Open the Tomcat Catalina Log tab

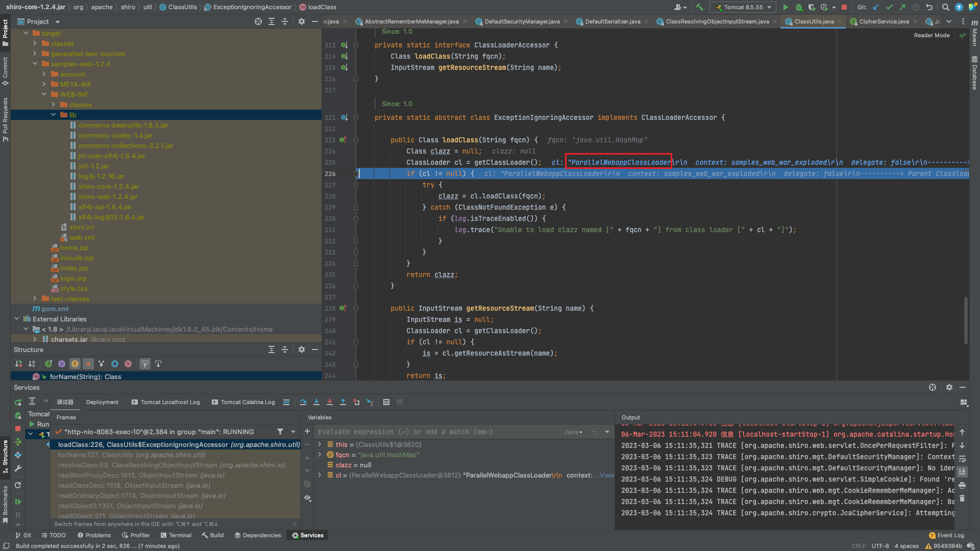coord(243,402)
